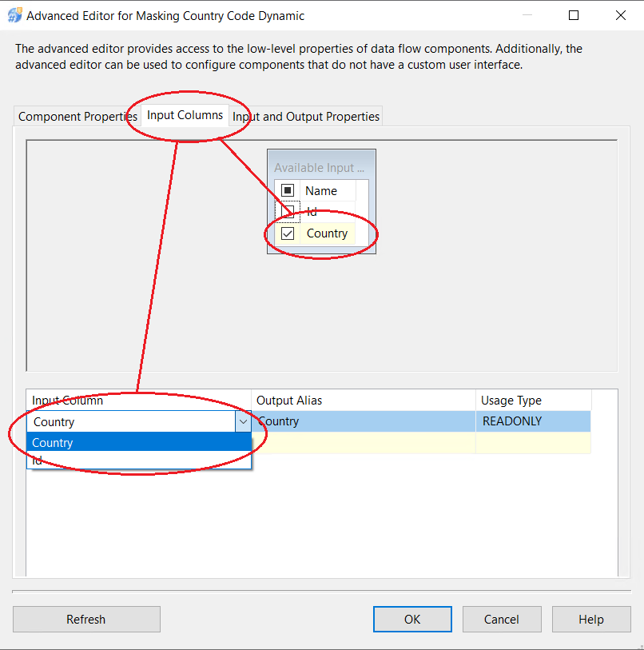Viewport: 644px width, 650px height.
Task: Select the Input Columns tab
Action: [x=185, y=115]
